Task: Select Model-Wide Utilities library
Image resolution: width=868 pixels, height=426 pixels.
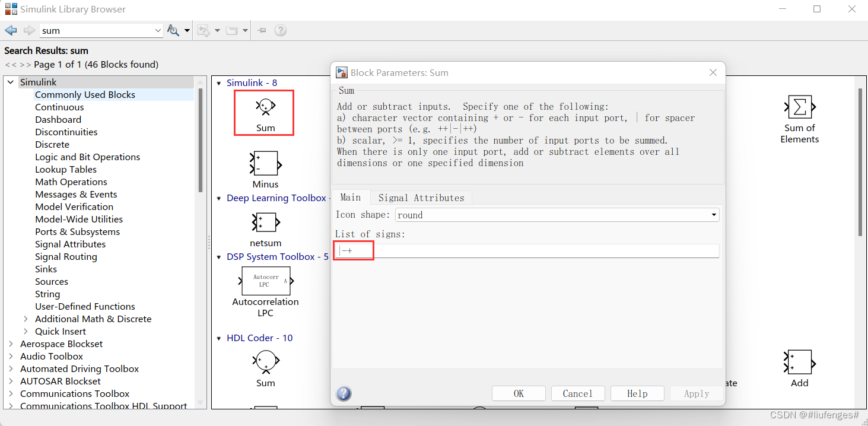Action: (79, 220)
